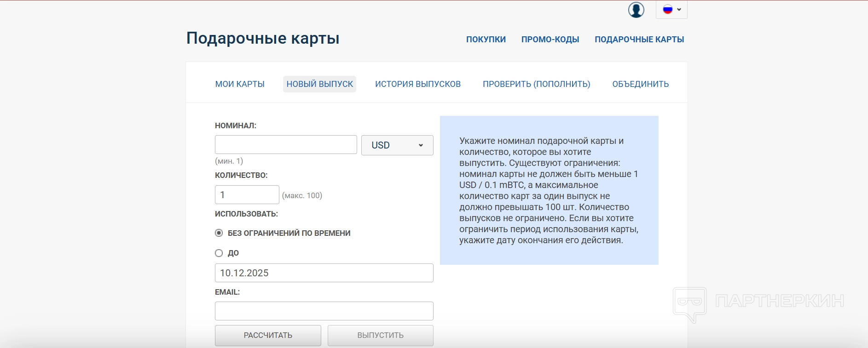
Task: Click the EMAIL input field
Action: [x=324, y=311]
